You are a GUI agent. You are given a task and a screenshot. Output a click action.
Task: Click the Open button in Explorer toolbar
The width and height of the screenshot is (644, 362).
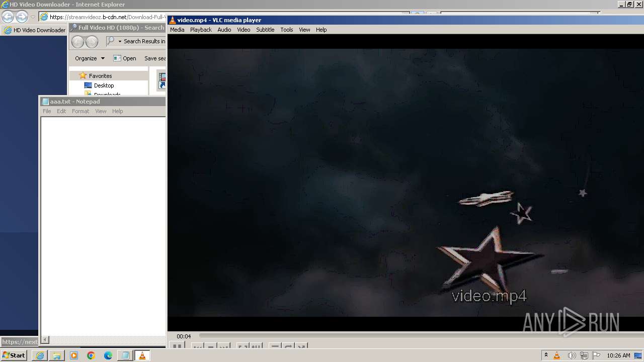[125, 58]
